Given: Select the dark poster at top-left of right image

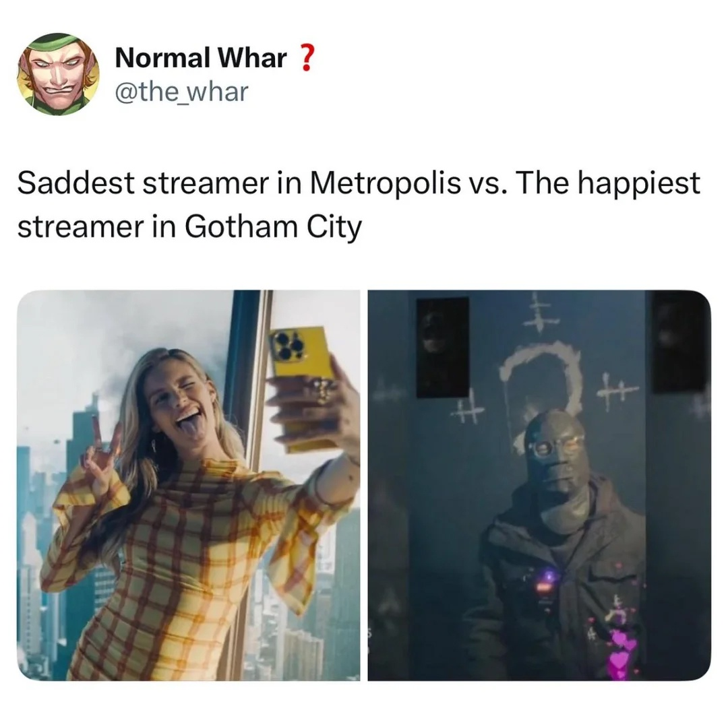Looking at the screenshot, I should pos(442,348).
